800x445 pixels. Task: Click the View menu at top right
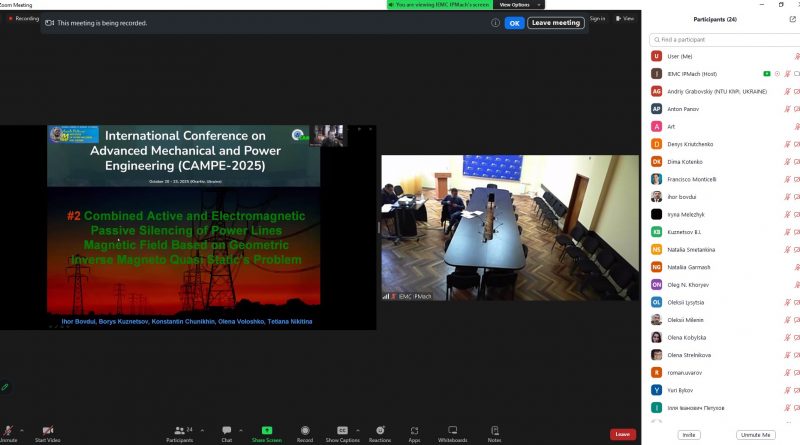[x=626, y=18]
